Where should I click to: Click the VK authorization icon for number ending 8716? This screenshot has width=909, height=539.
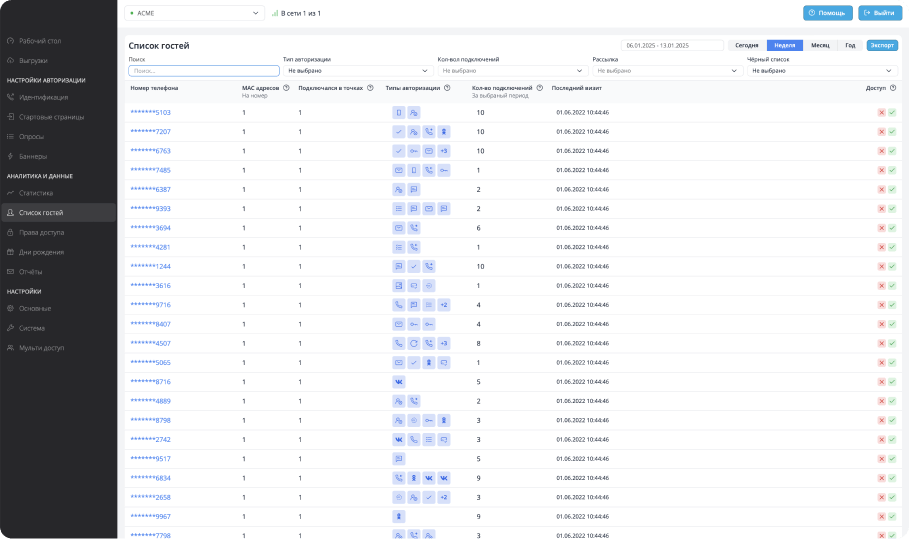coord(399,382)
